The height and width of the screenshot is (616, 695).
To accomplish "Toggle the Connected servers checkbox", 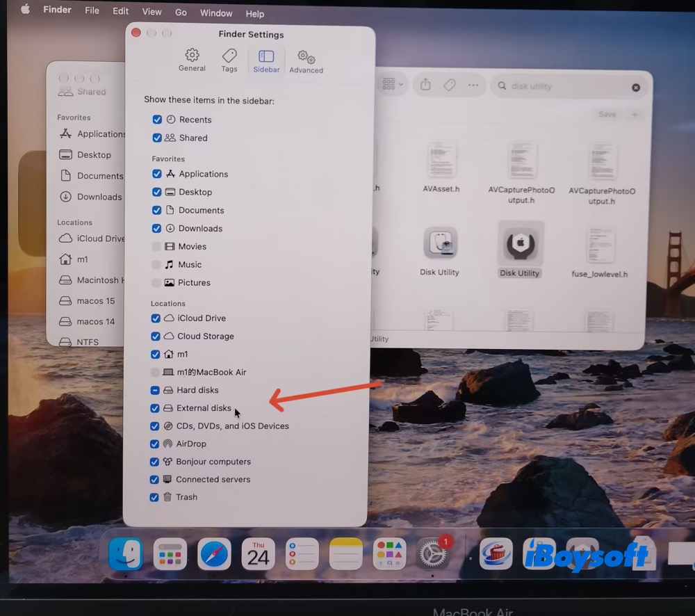I will [x=154, y=480].
